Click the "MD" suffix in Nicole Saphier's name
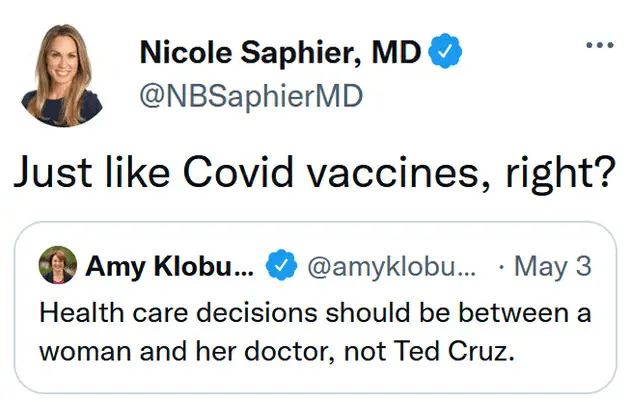630x402 pixels. (x=397, y=52)
